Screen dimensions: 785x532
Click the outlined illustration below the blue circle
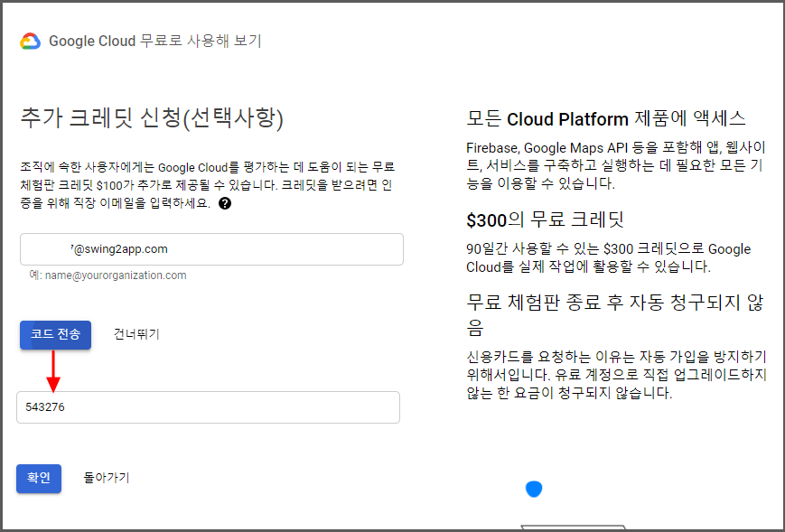click(554, 527)
